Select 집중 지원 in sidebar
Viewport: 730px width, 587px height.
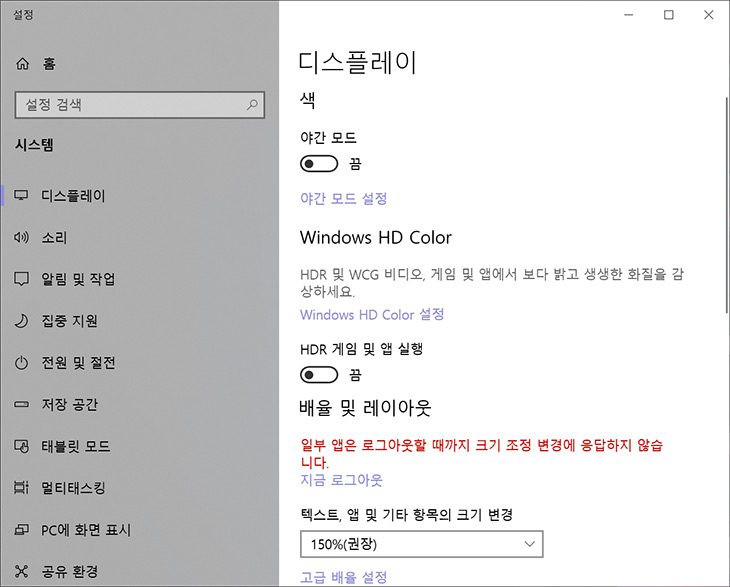pyautogui.click(x=140, y=321)
